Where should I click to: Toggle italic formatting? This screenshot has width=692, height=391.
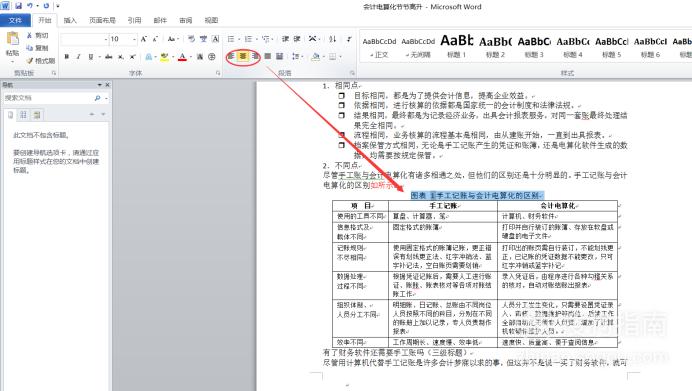[x=78, y=57]
